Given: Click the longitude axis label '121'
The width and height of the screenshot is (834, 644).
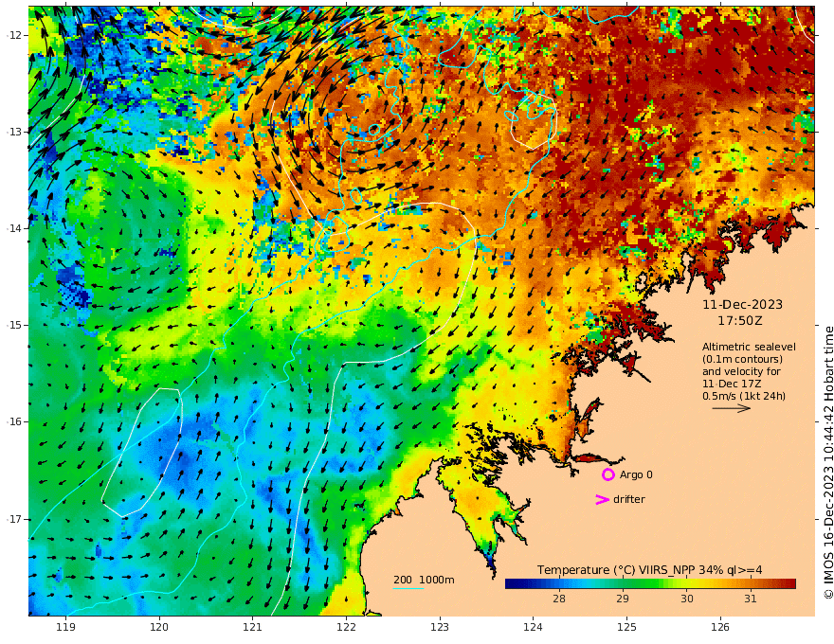Looking at the screenshot, I should tap(253, 628).
